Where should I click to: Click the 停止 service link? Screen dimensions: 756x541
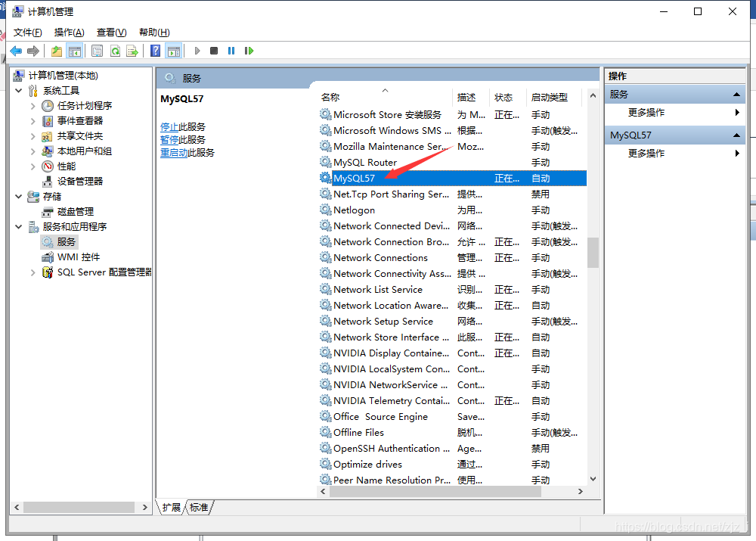tap(169, 127)
